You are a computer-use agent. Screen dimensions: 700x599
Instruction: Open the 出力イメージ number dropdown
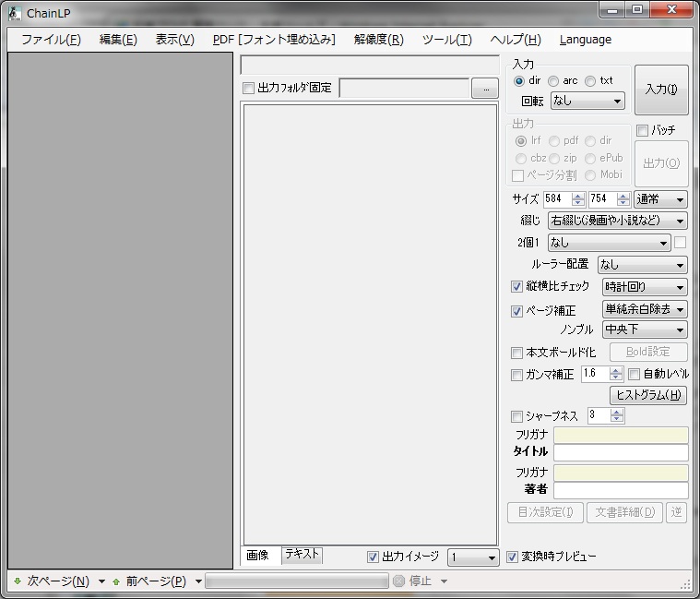pyautogui.click(x=473, y=557)
